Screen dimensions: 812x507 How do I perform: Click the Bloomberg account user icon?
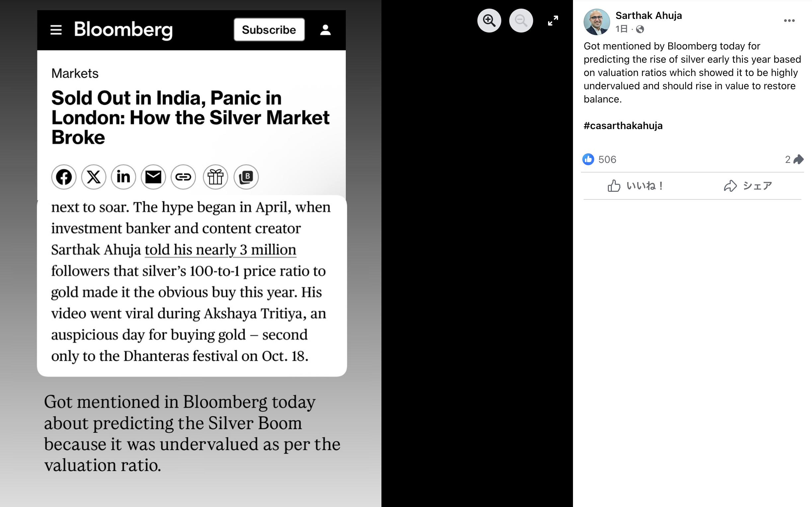pos(325,30)
